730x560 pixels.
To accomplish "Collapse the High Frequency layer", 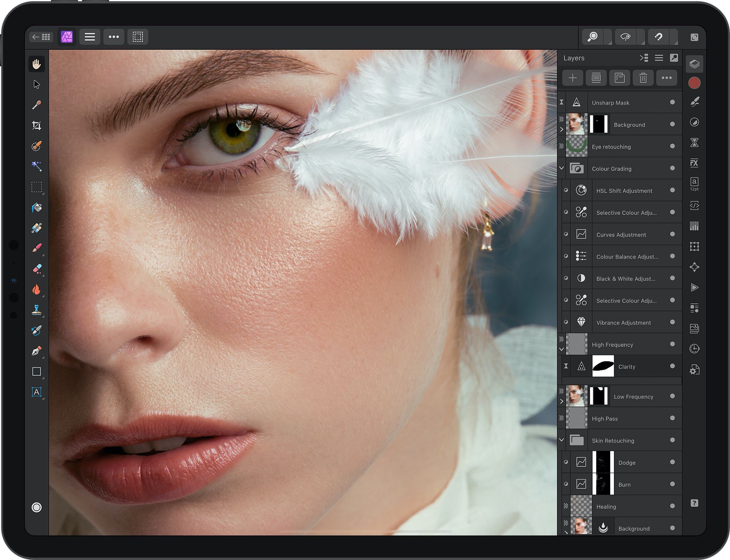I will click(x=562, y=349).
